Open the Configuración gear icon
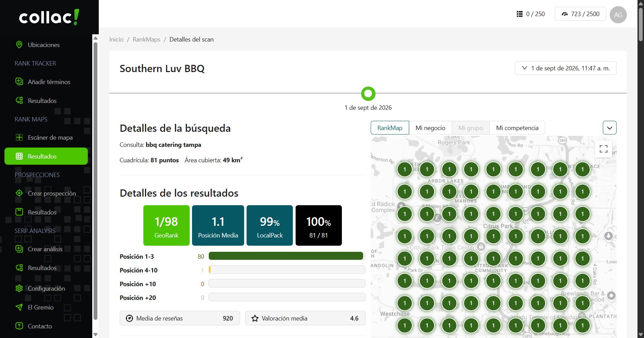The height and width of the screenshot is (338, 644). [19, 288]
